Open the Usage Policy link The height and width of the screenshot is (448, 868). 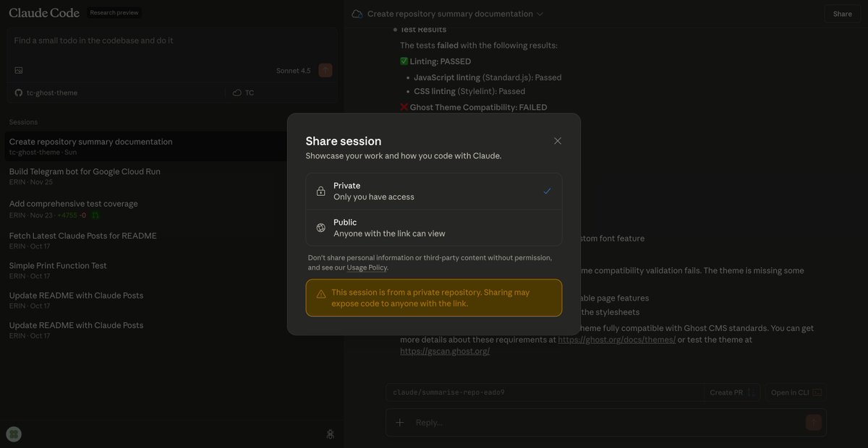point(368,265)
